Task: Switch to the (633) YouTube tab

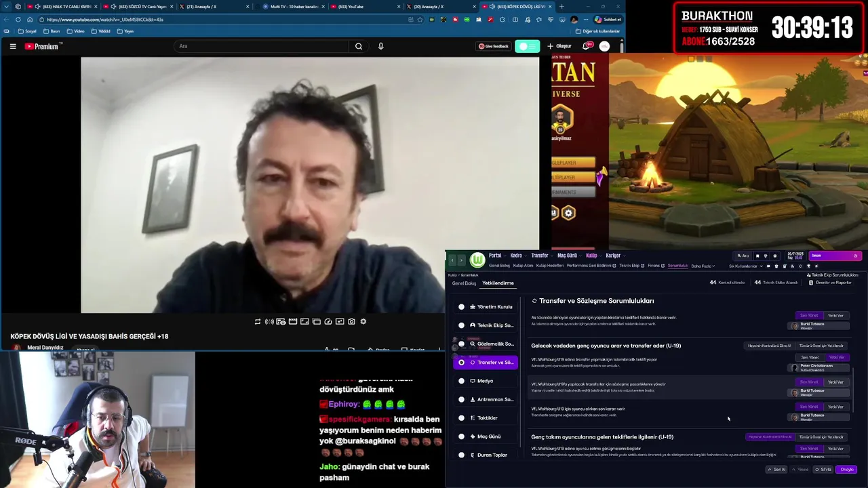Action: pos(366,7)
